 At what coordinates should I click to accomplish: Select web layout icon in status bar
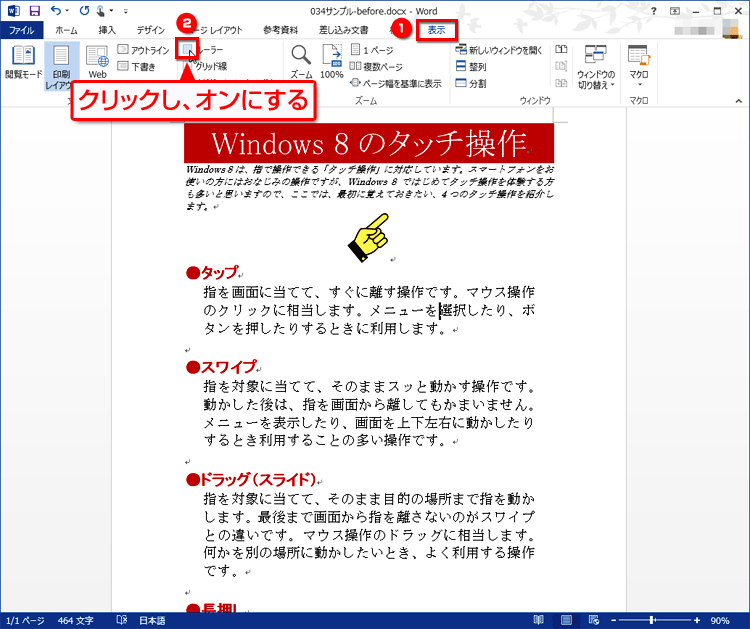[593, 620]
